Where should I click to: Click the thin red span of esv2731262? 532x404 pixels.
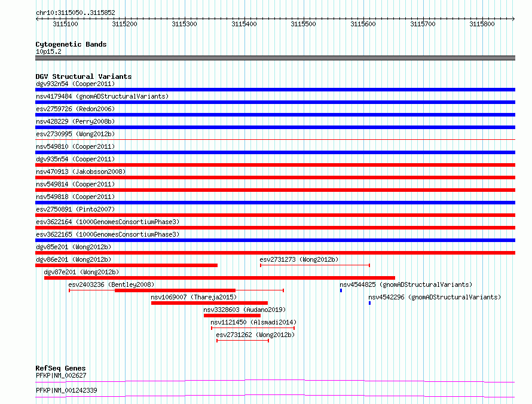point(243,341)
